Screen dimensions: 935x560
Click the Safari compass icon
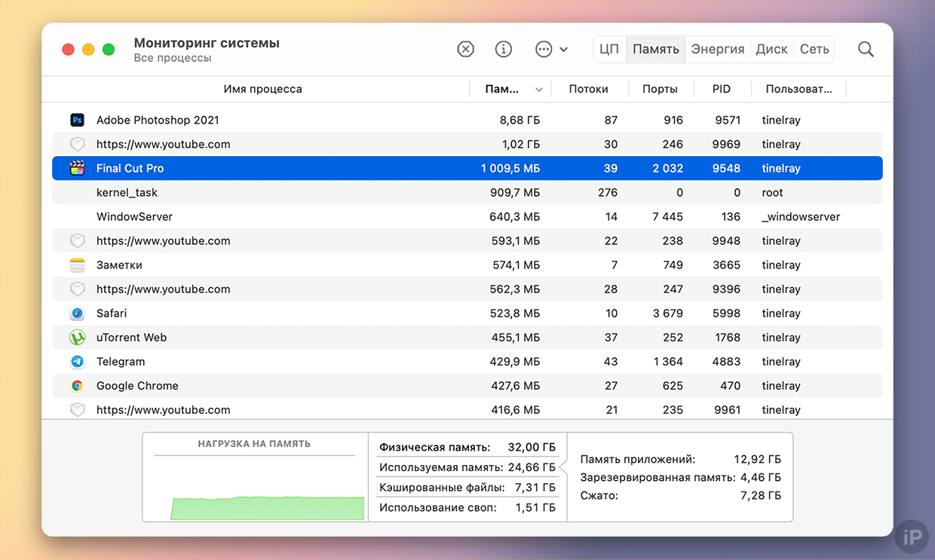coord(77,313)
